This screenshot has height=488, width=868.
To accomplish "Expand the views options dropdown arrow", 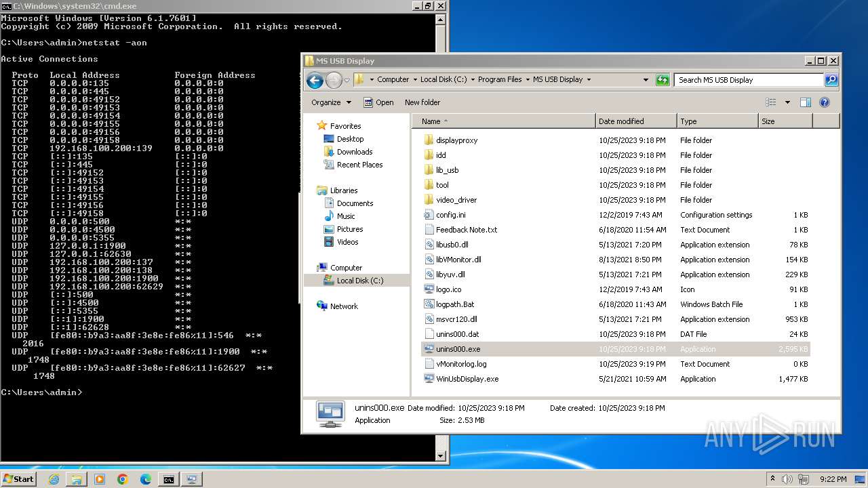I will (787, 102).
